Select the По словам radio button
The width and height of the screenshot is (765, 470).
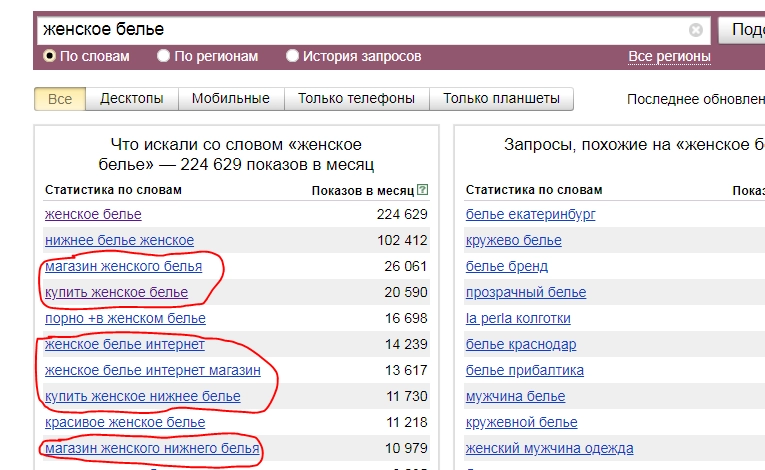point(49,56)
